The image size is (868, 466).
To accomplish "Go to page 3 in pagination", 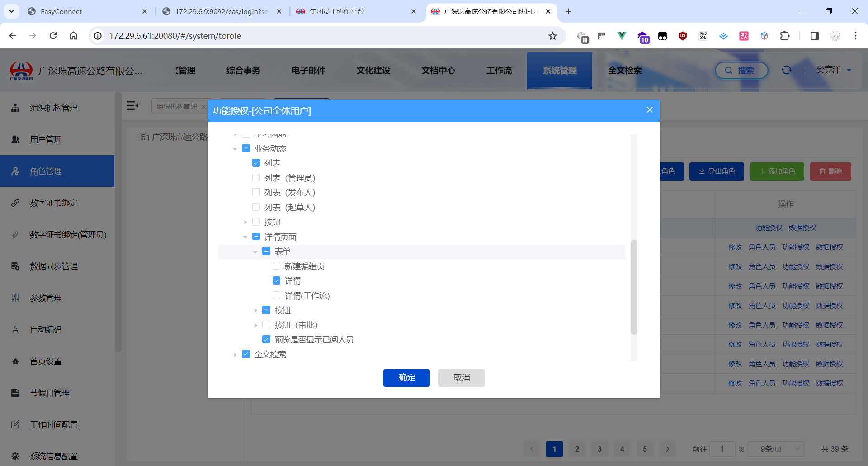I will click(x=599, y=449).
